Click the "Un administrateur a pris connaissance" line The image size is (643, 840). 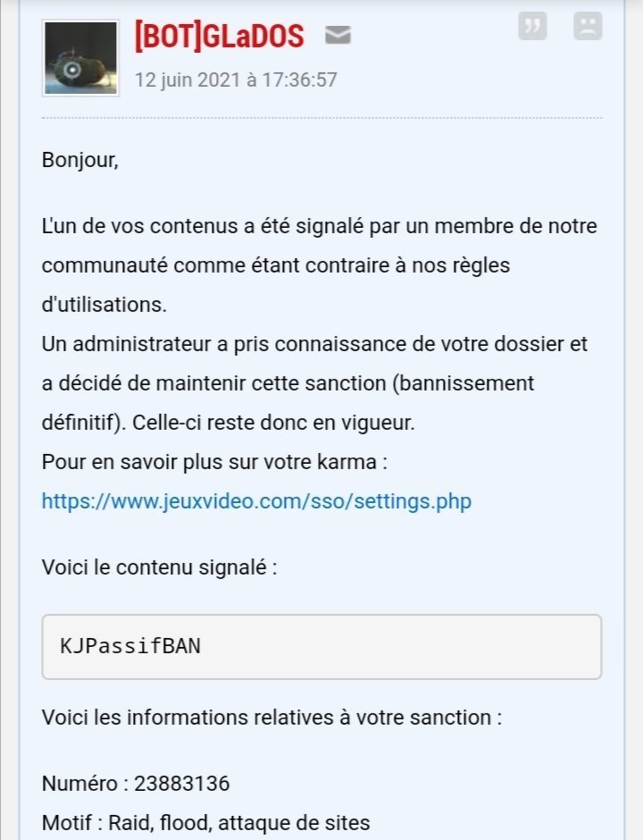coord(315,344)
